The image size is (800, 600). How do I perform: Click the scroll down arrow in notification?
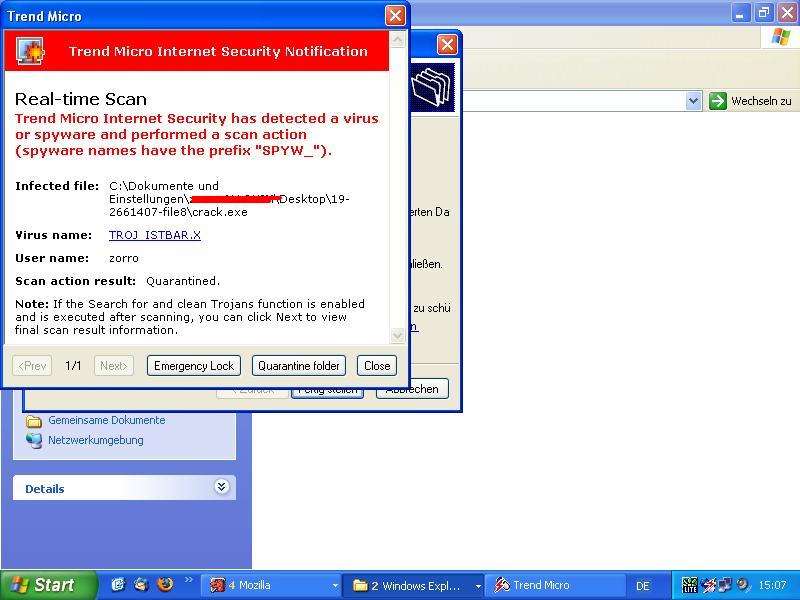(397, 335)
